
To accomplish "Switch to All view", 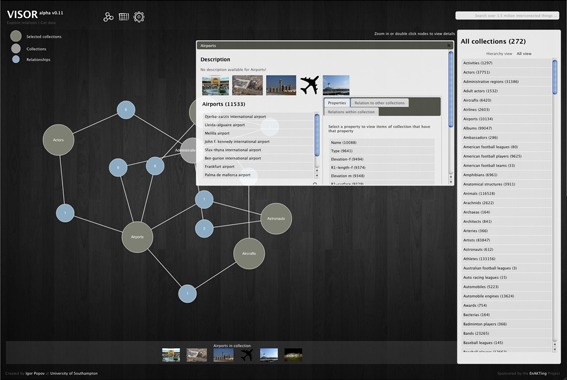I will [524, 54].
